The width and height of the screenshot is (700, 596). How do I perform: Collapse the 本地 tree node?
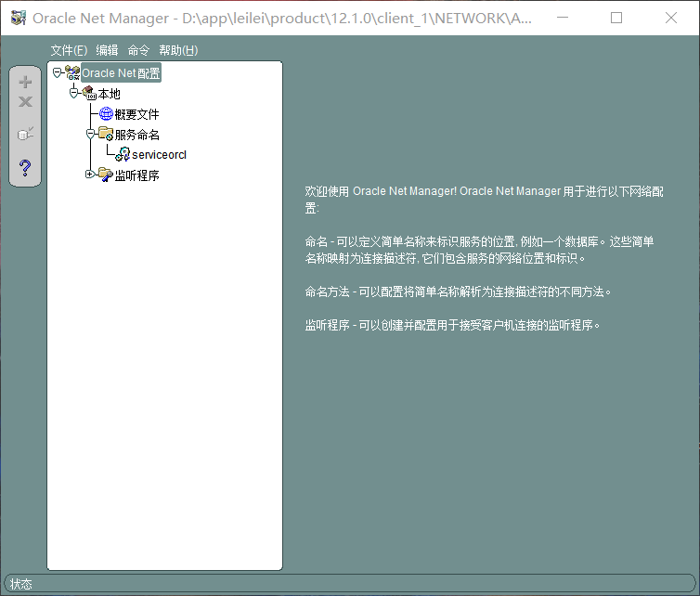[73, 93]
